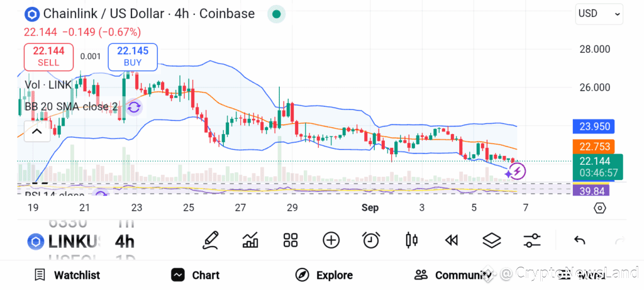Open chart settings sliders icon
Image resolution: width=644 pixels, height=290 pixels.
pyautogui.click(x=532, y=240)
